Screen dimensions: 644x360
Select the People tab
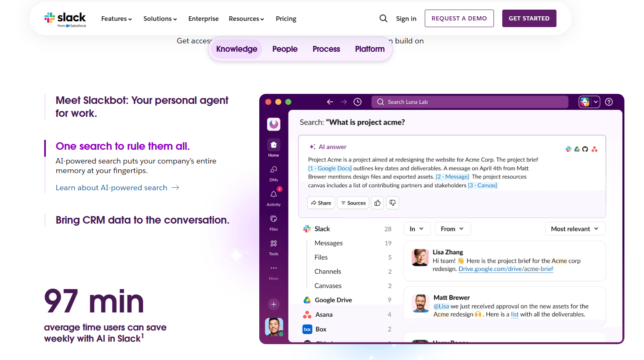285,49
